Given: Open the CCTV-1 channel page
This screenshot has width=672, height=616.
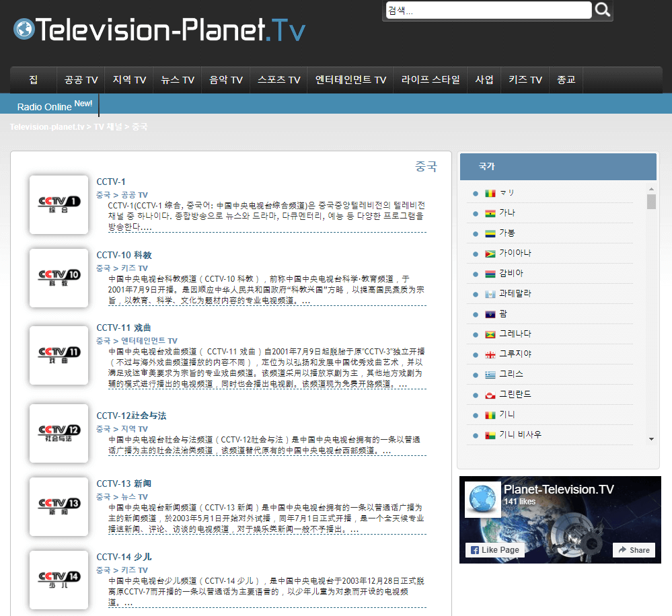Looking at the screenshot, I should click(x=112, y=182).
